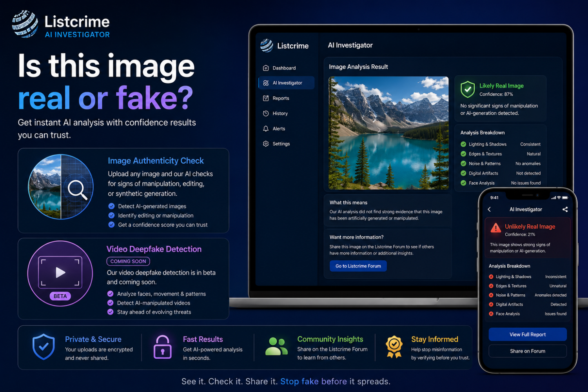Select AI Investigator in the laptop sidebar
Image resolution: width=588 pixels, height=392 pixels.
(287, 83)
